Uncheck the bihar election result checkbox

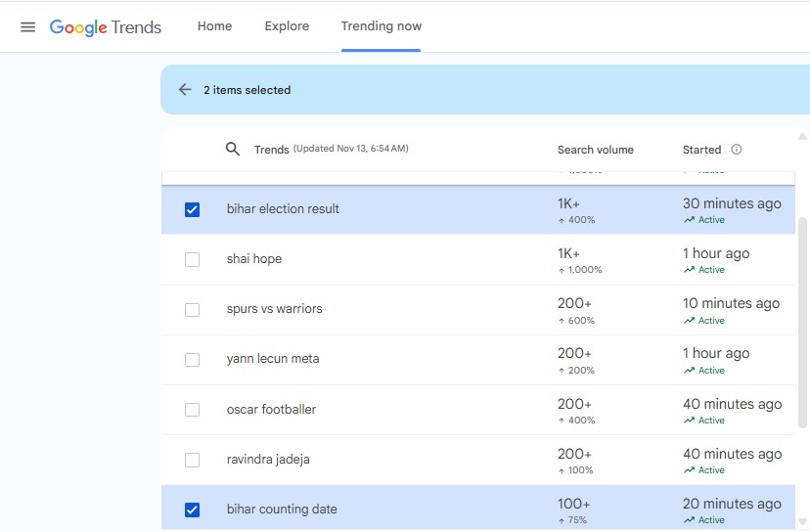192,209
